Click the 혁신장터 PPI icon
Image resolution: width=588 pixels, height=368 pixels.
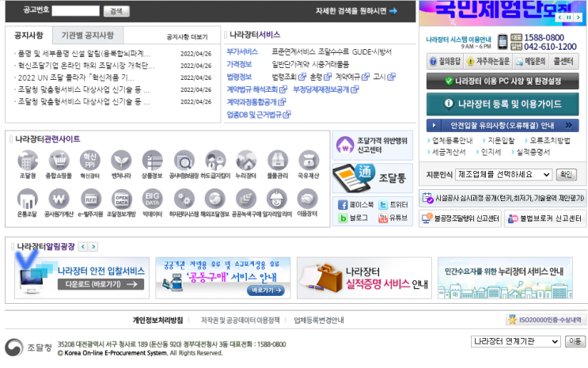point(90,161)
